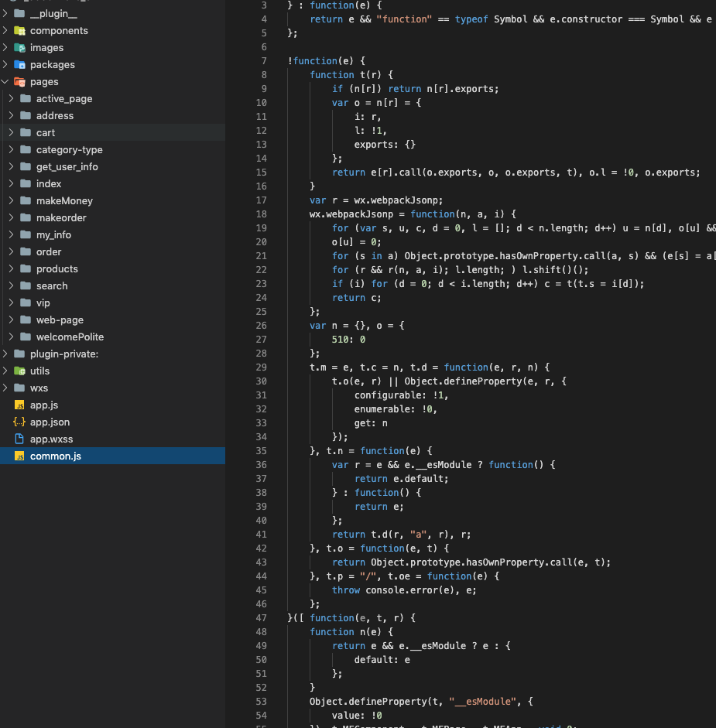Expand the vip folder chevron
Image resolution: width=716 pixels, height=728 pixels.
pos(12,302)
